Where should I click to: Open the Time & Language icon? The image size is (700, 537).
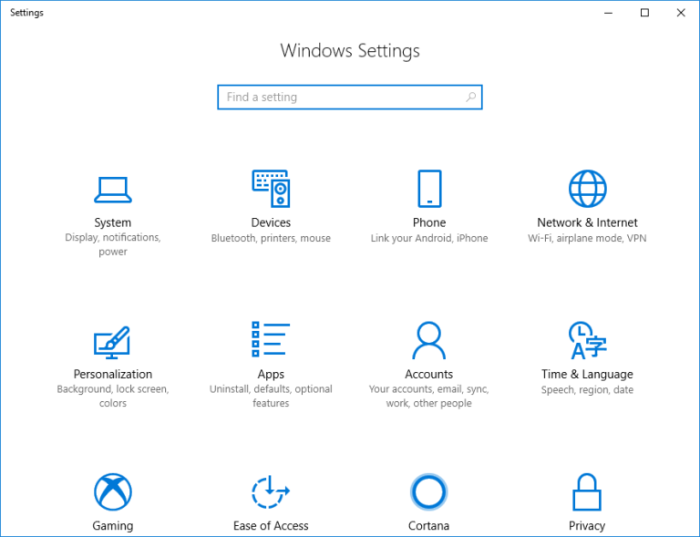coord(588,340)
